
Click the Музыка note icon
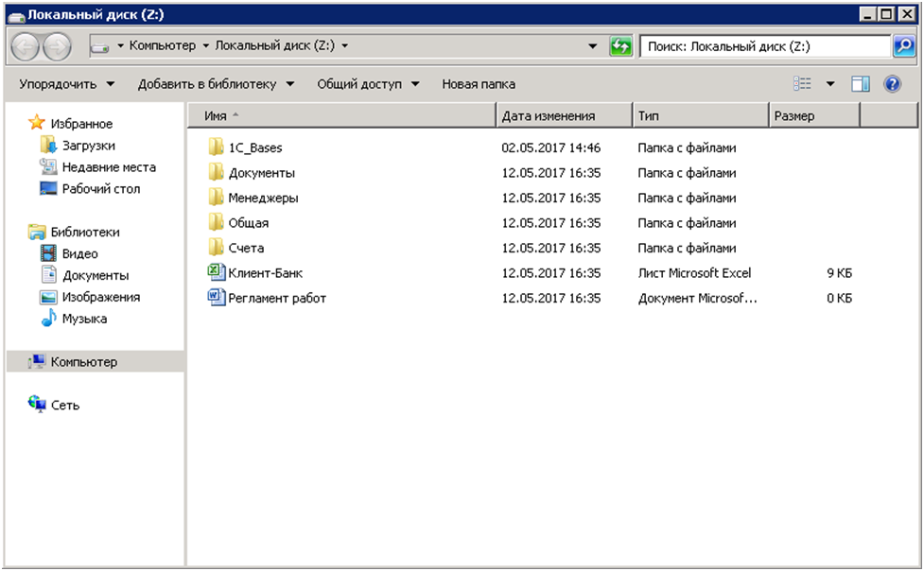tap(47, 319)
